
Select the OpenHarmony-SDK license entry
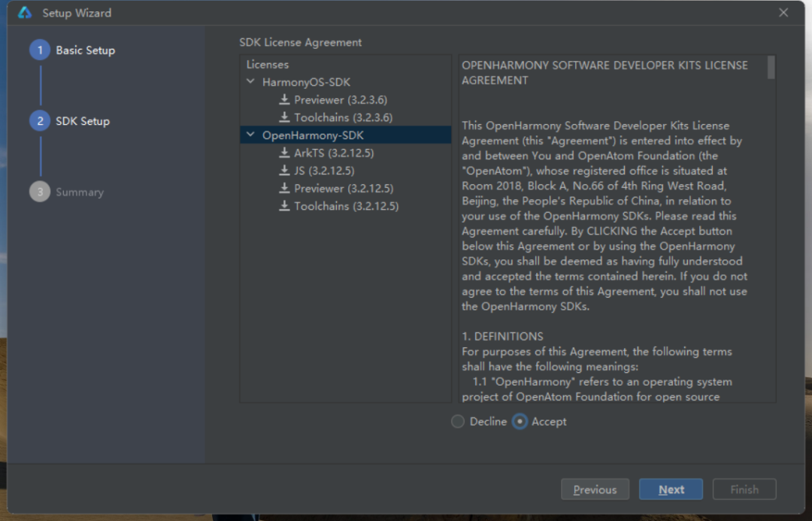pyautogui.click(x=313, y=135)
